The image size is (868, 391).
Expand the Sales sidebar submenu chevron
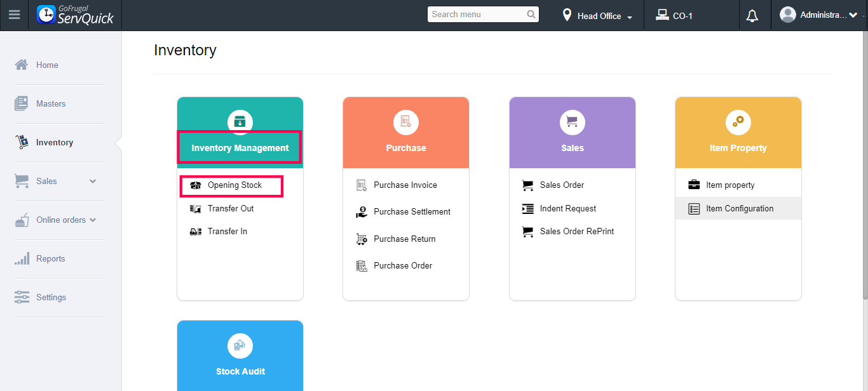coord(93,182)
